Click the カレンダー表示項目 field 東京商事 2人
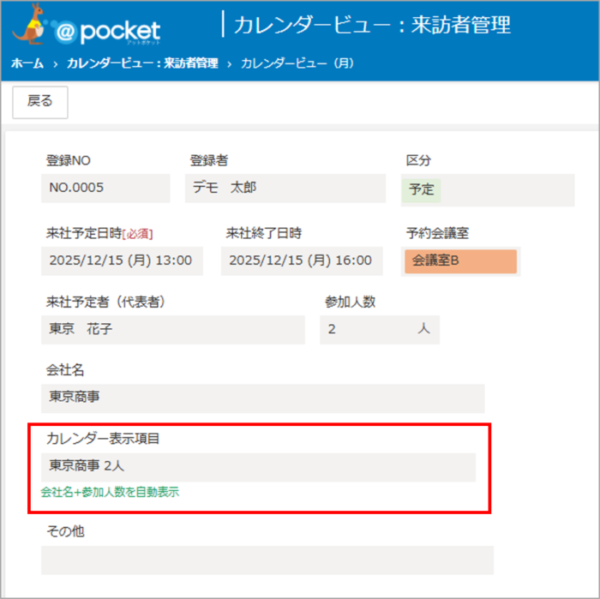The image size is (600, 599). (258, 466)
